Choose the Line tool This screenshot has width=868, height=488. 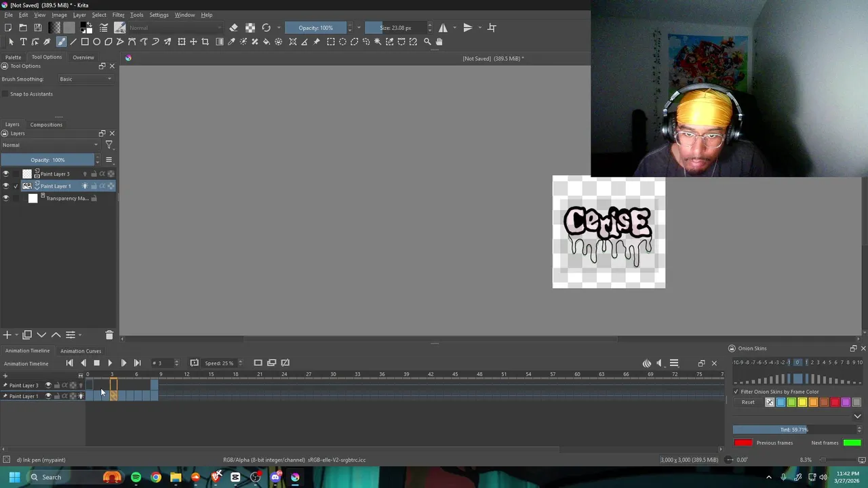(73, 41)
